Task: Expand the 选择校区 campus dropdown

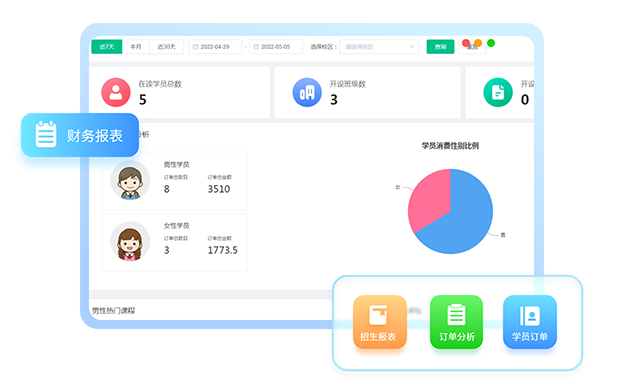Action: [379, 47]
